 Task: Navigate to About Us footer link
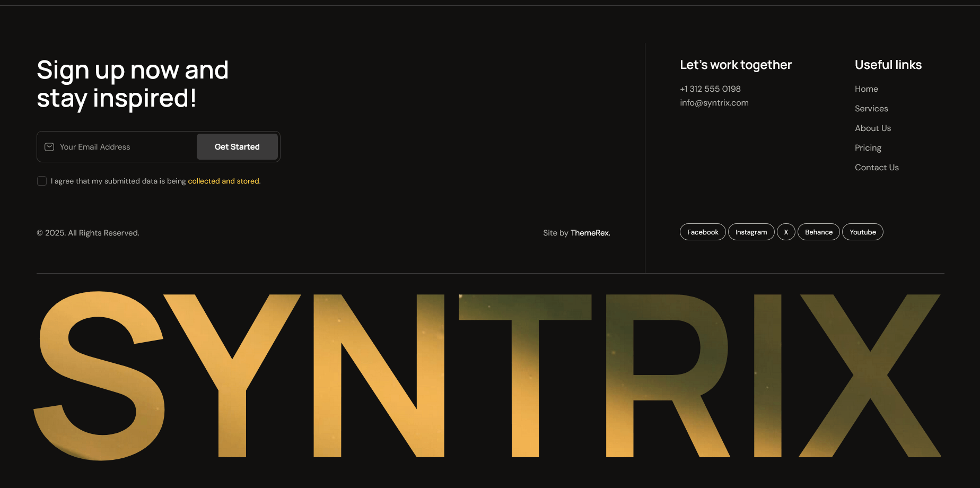click(872, 128)
